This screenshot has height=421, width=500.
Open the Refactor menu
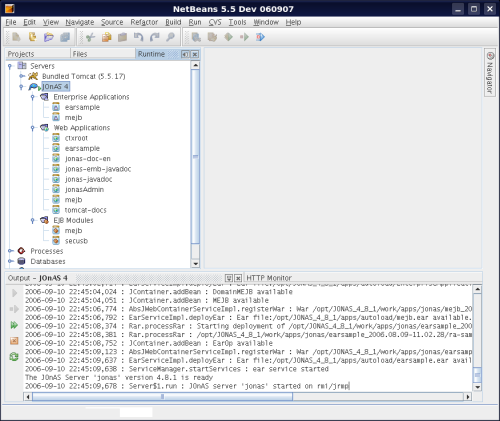pyautogui.click(x=144, y=22)
